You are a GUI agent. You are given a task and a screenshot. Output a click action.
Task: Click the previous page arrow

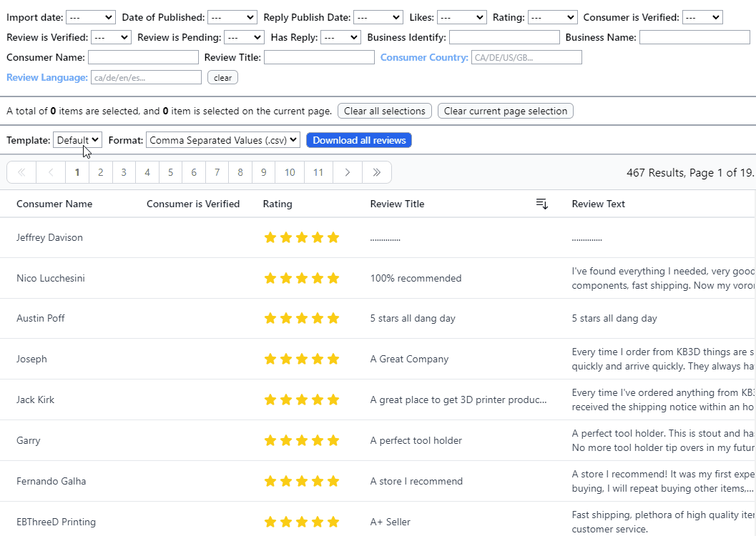click(x=51, y=172)
